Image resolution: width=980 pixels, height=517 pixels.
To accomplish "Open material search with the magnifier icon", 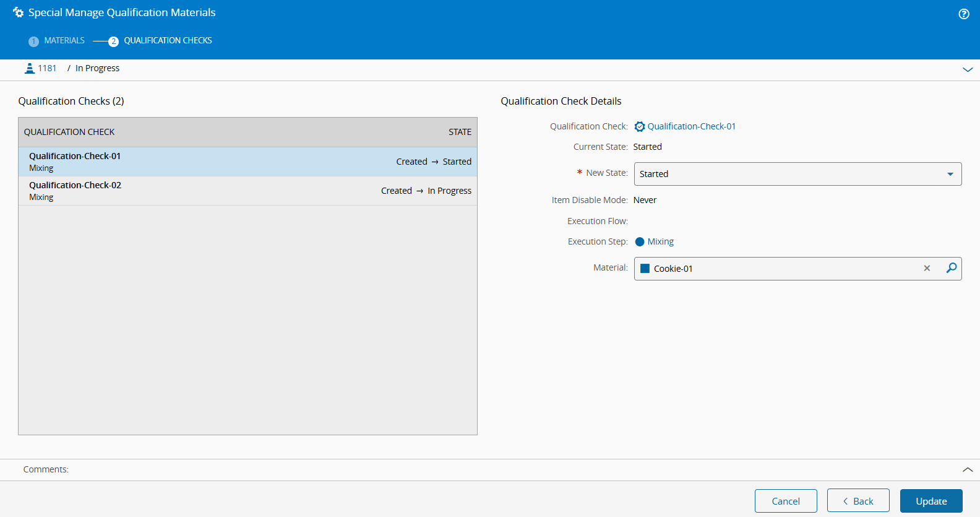I will [x=952, y=268].
